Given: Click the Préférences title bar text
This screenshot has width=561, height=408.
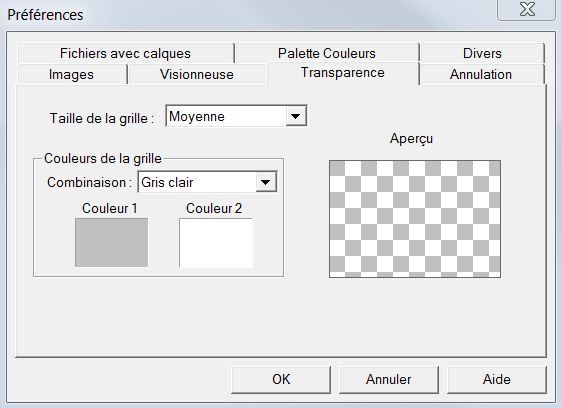Looking at the screenshot, I should (x=45, y=15).
